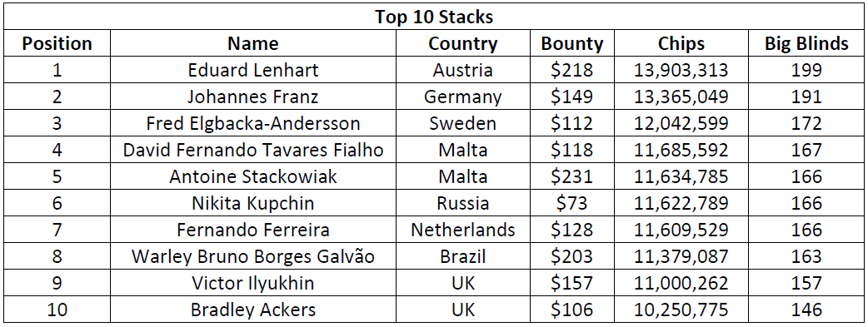Screen dimensions: 868x327
Task: Select the Chips column header
Action: coord(681,44)
